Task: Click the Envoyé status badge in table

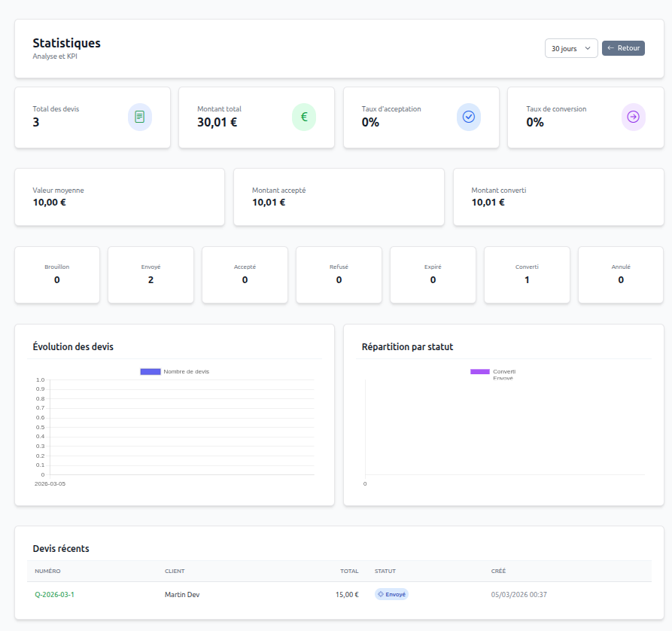Action: [x=392, y=594]
